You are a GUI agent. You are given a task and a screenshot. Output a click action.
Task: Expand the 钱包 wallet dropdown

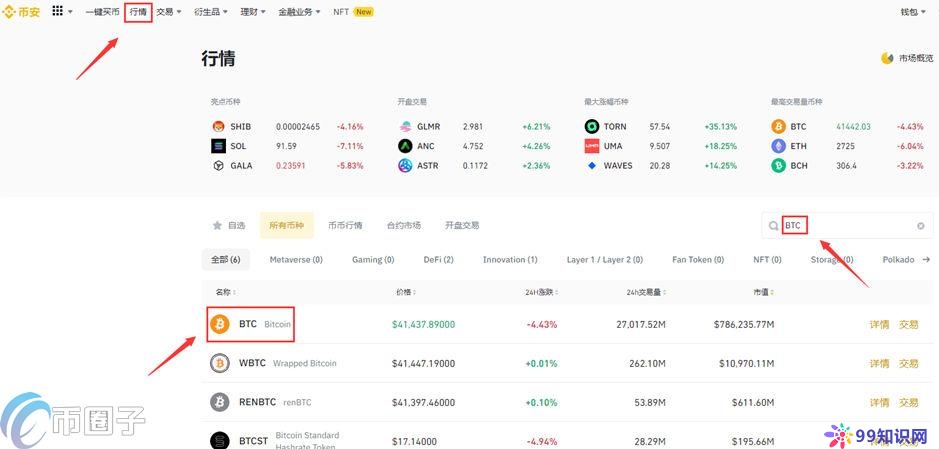click(x=913, y=12)
